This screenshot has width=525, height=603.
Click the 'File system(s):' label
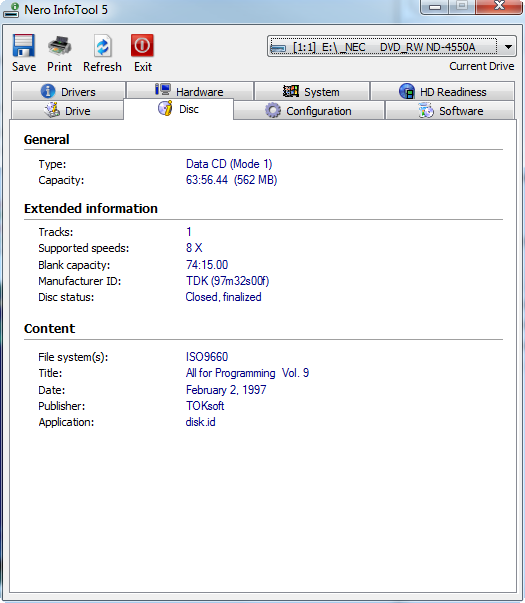pos(73,357)
